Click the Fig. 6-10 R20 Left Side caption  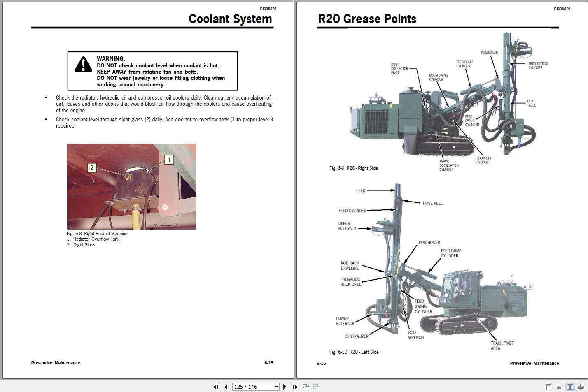click(354, 352)
